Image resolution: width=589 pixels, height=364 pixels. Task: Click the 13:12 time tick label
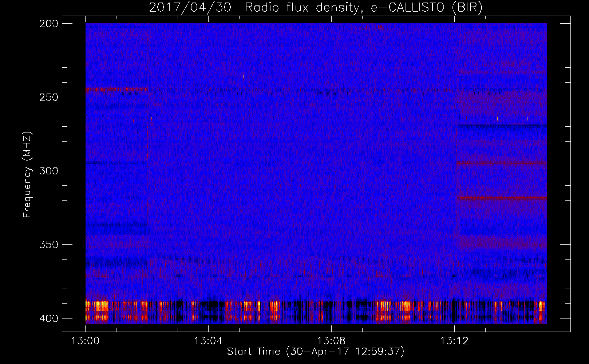click(454, 341)
